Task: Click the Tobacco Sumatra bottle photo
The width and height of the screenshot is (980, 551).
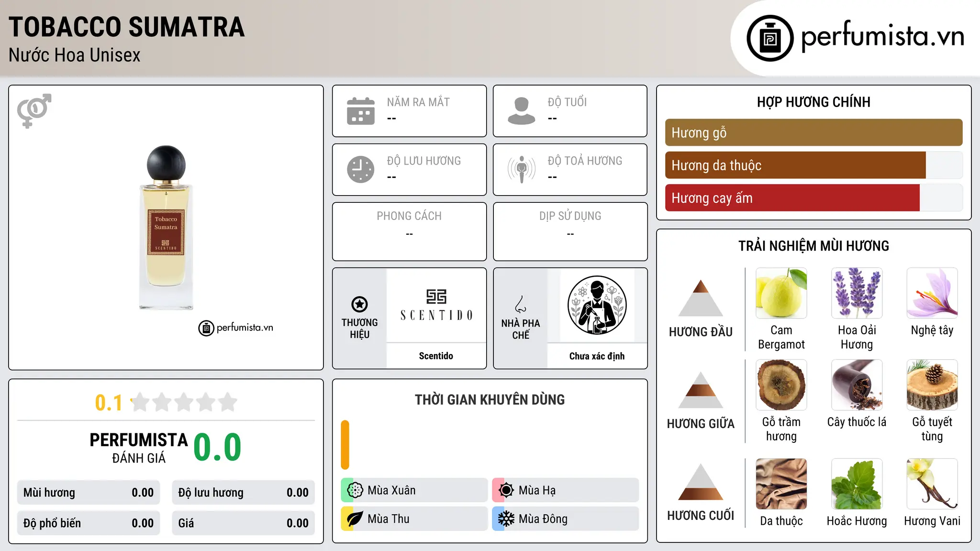Action: coord(166,228)
